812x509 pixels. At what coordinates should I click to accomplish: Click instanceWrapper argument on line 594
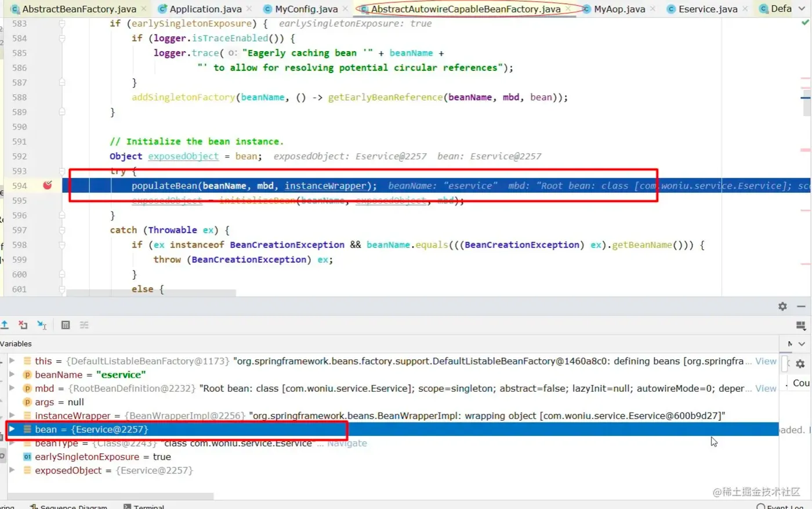pyautogui.click(x=325, y=186)
